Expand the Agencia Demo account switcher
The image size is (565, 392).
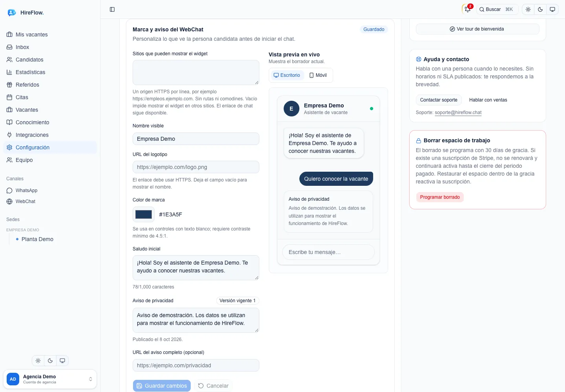pyautogui.click(x=50, y=379)
